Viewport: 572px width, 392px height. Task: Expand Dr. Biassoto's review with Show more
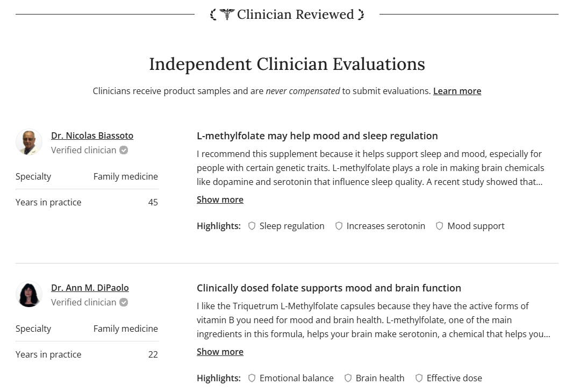pyautogui.click(x=220, y=199)
